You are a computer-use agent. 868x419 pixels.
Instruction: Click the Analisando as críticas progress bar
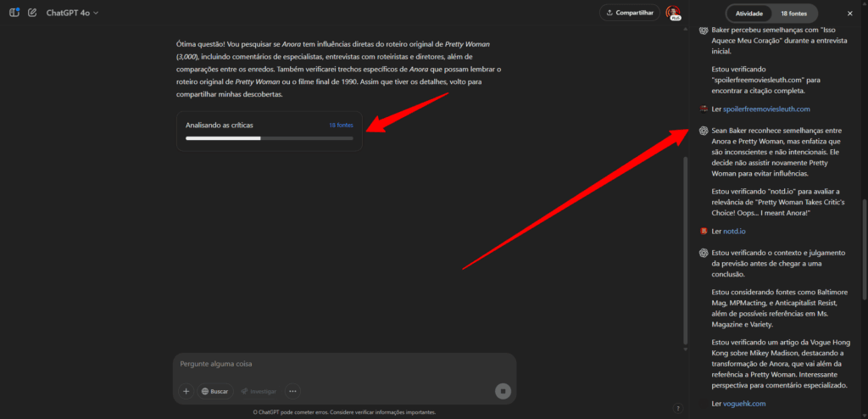click(x=269, y=138)
